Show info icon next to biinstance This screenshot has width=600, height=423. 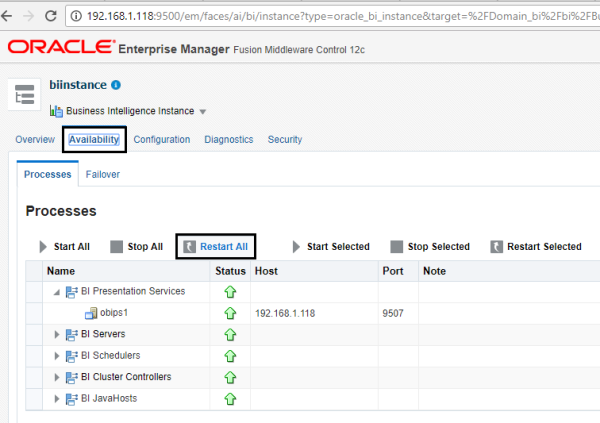pos(116,85)
